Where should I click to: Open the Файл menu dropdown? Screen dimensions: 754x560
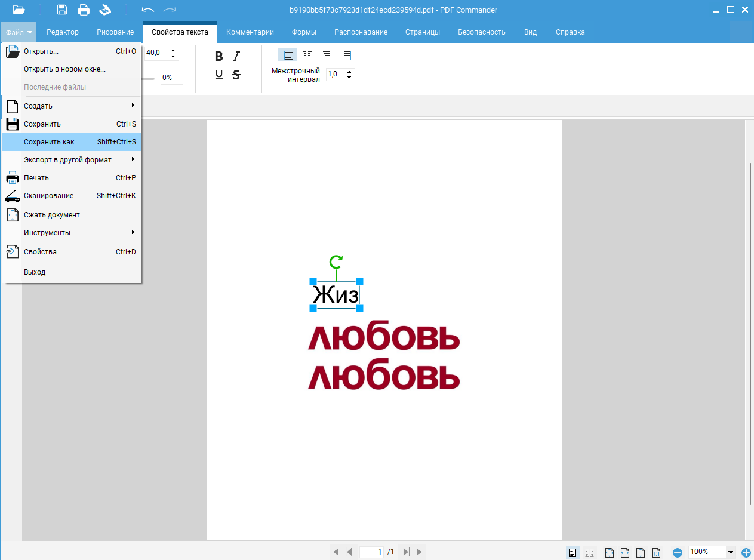(19, 32)
